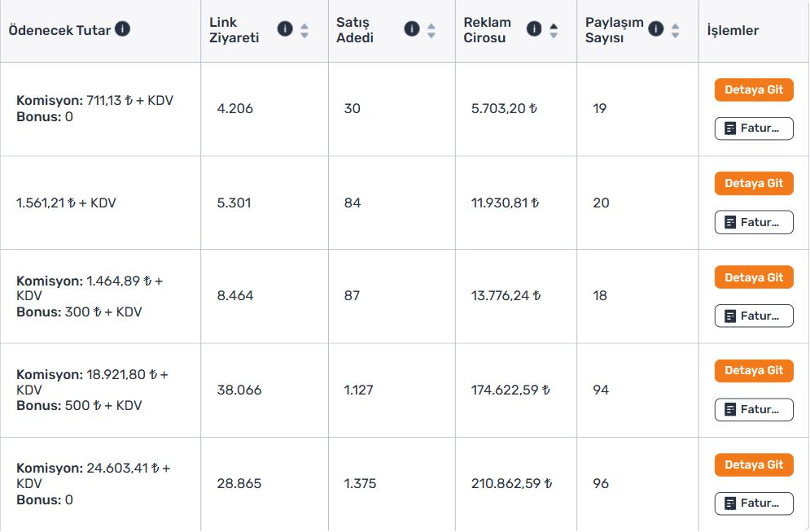Open Detaya Git on the 210.862,59 ₺ row
The height and width of the screenshot is (532, 810).
tap(754, 465)
